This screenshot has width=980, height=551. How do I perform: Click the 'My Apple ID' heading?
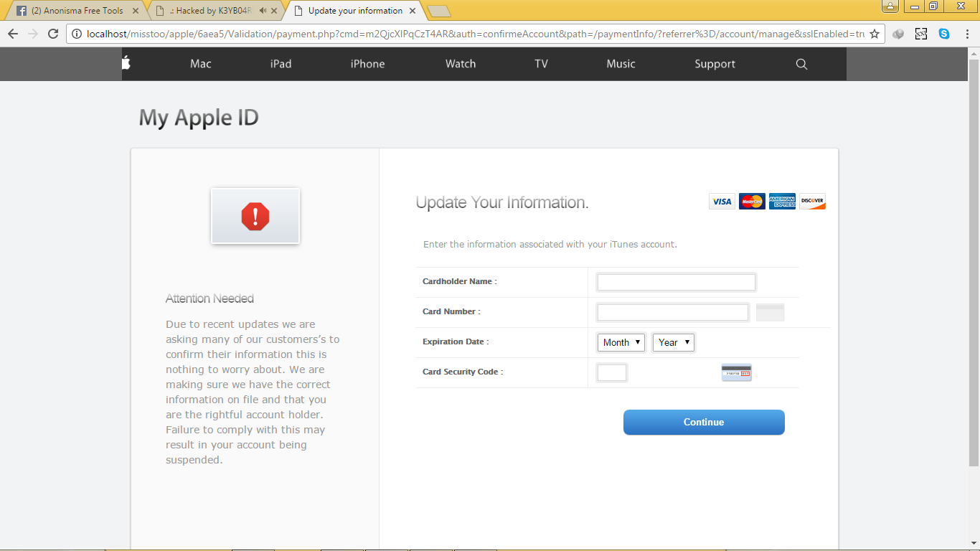pyautogui.click(x=199, y=118)
